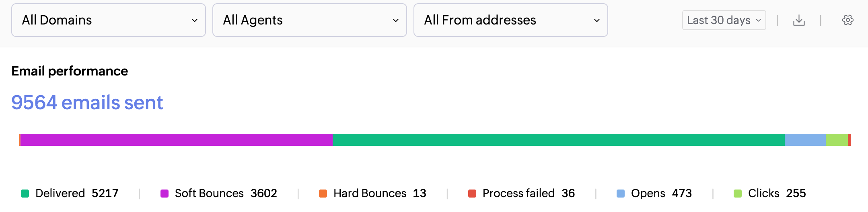
Task: Click the red Process failed legend square
Action: pyautogui.click(x=472, y=194)
